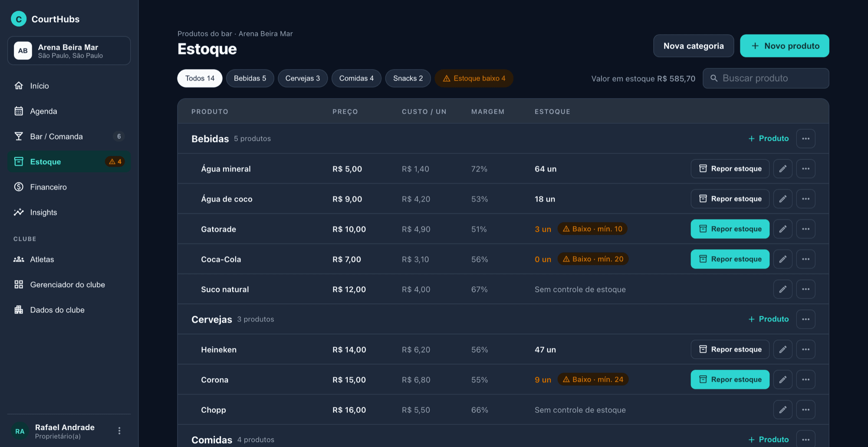Open Financeiro in sidebar
Screen dimensions: 868x447
pyautogui.click(x=69, y=187)
